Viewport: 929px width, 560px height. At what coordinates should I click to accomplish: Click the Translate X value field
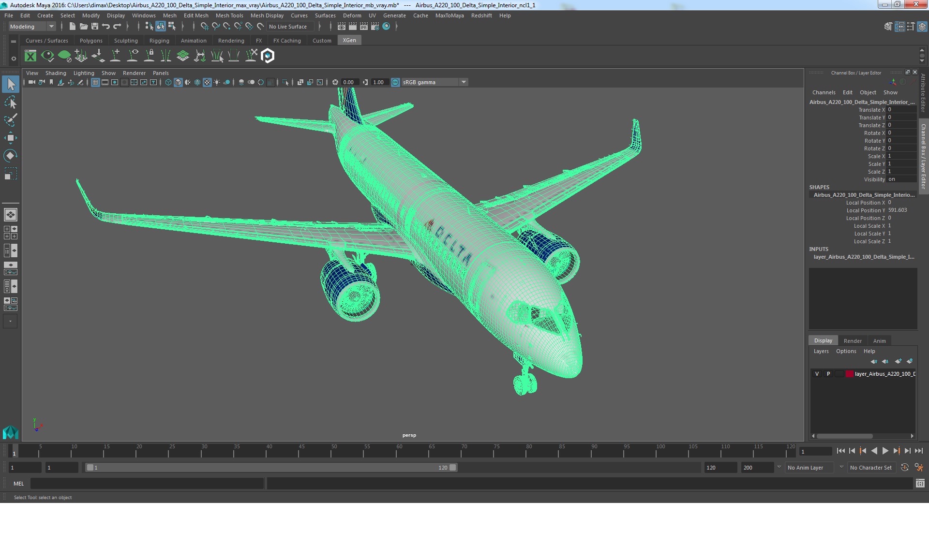(x=901, y=110)
